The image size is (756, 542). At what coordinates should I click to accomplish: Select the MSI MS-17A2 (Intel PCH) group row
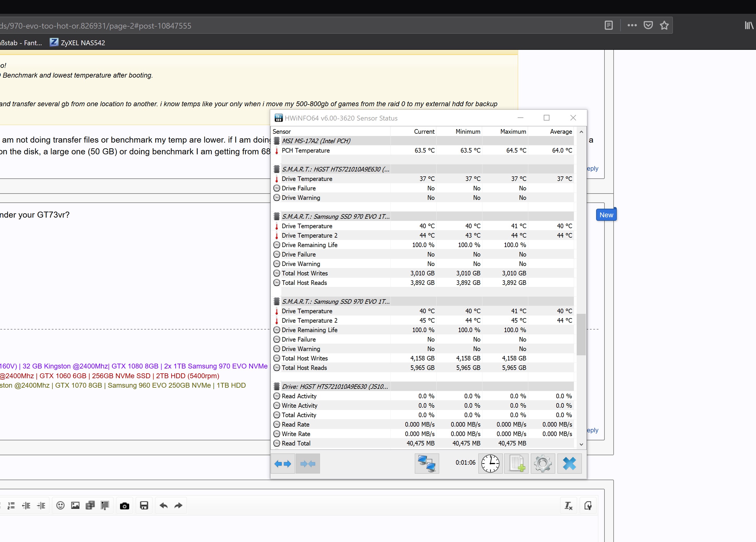point(423,141)
